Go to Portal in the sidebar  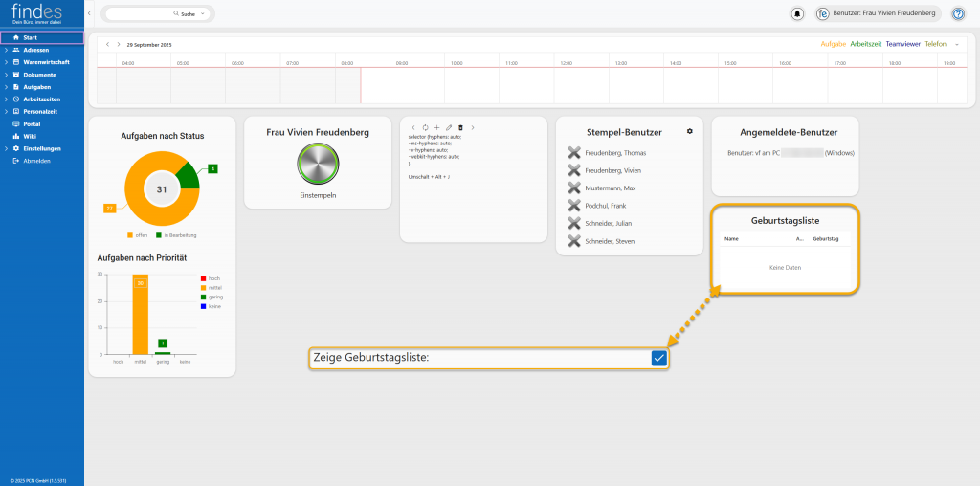tap(32, 123)
